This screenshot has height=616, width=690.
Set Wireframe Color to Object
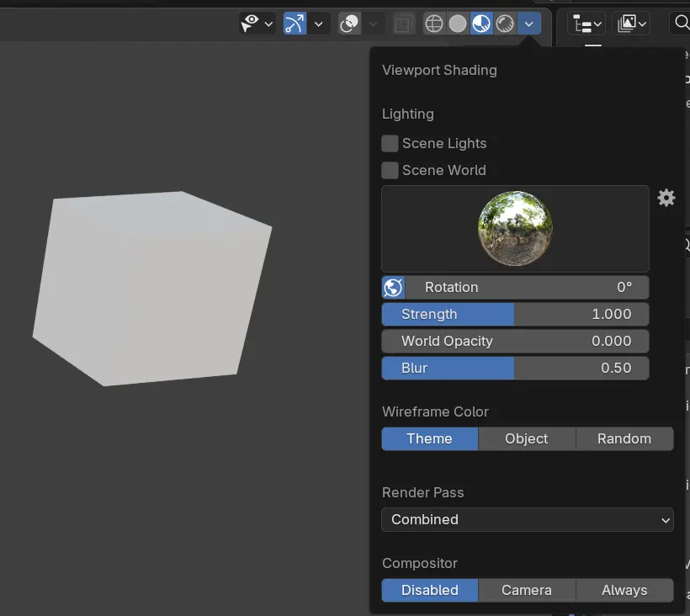[527, 438]
